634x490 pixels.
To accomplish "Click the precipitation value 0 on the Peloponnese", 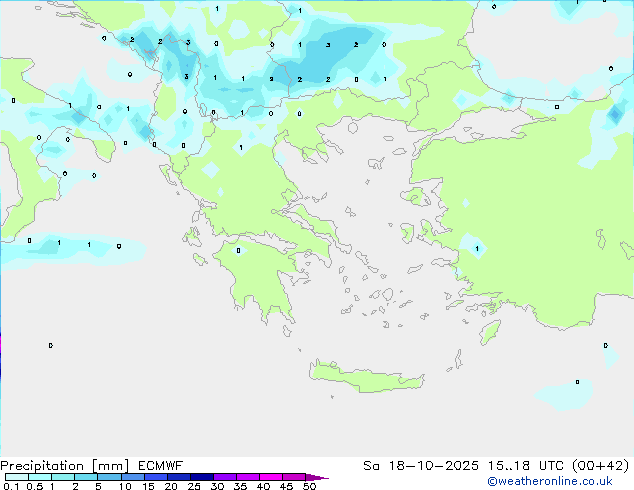I will pyautogui.click(x=239, y=251).
